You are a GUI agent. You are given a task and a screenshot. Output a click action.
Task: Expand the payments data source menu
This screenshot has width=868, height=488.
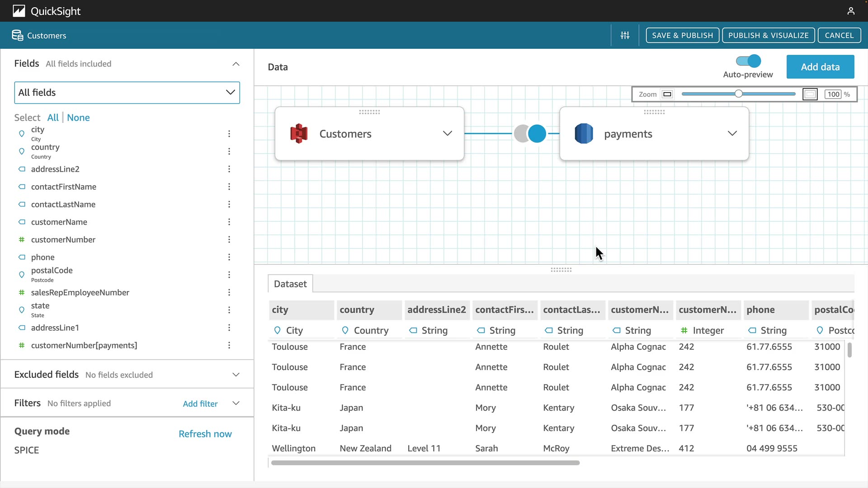point(732,134)
